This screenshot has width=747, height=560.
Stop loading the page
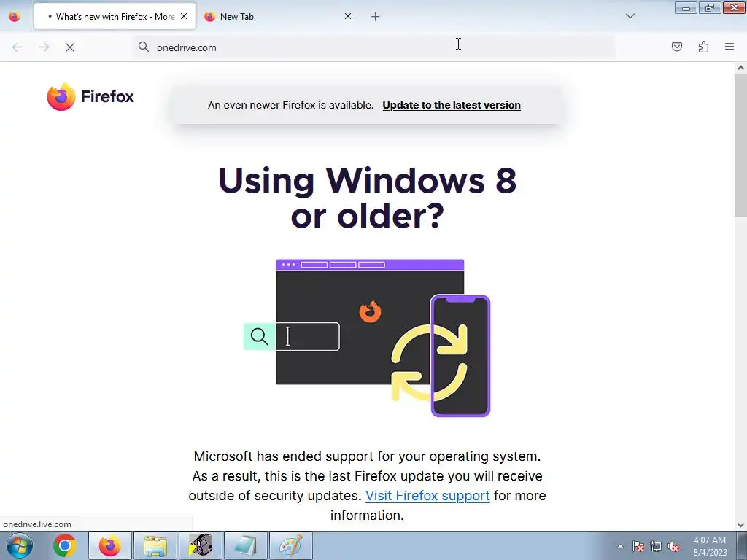[70, 47]
